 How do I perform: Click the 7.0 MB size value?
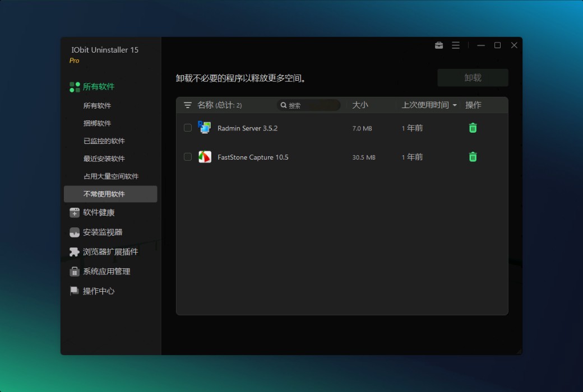pyautogui.click(x=362, y=128)
